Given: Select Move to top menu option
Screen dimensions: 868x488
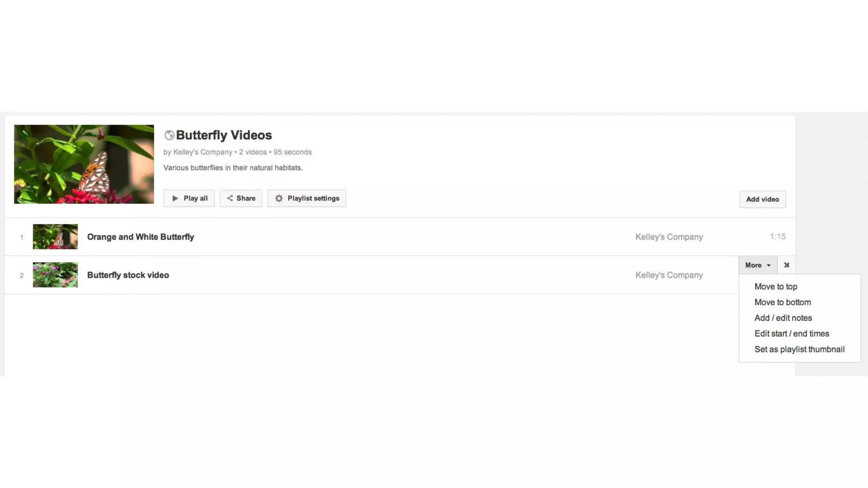Looking at the screenshot, I should click(776, 287).
